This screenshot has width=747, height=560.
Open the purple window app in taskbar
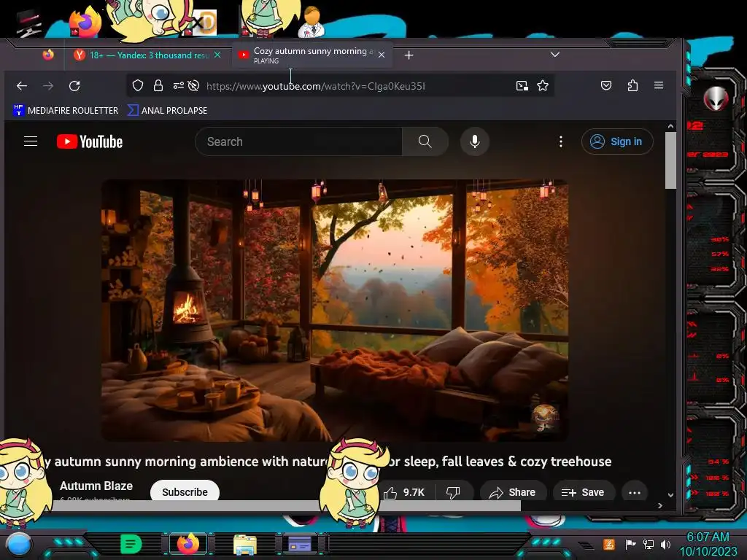300,544
